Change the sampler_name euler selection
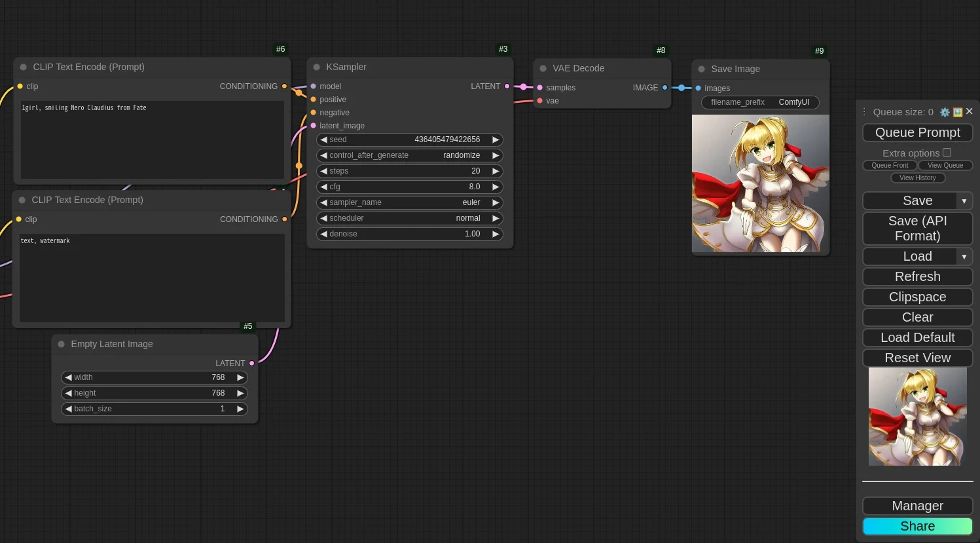 (409, 202)
